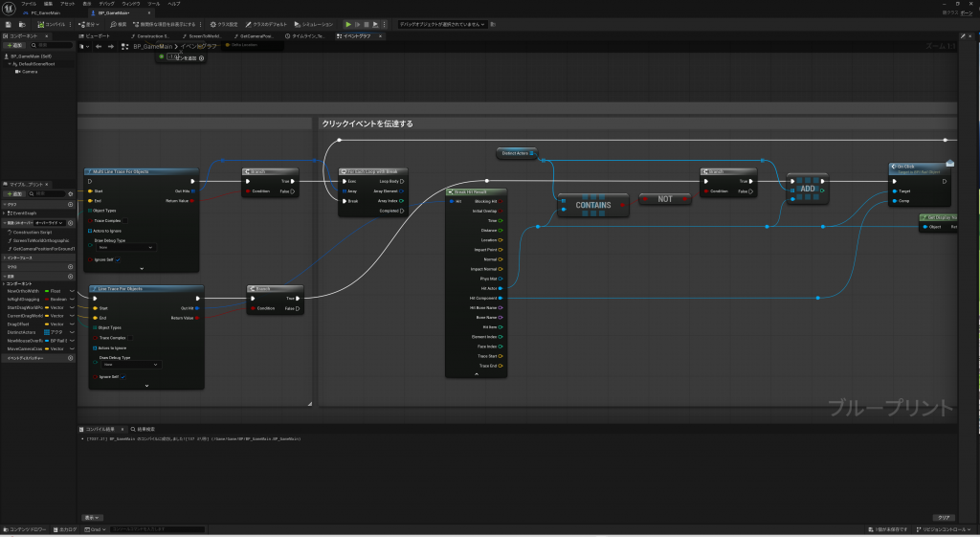Toggle visibility eye for NowOrthoWidth variable
The height and width of the screenshot is (537, 980).
(x=72, y=291)
